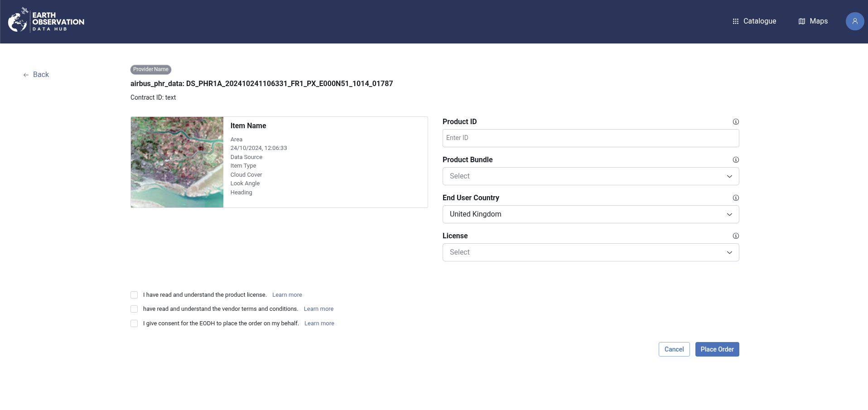The height and width of the screenshot is (410, 868).
Task: Click the License info icon
Action: tap(736, 236)
